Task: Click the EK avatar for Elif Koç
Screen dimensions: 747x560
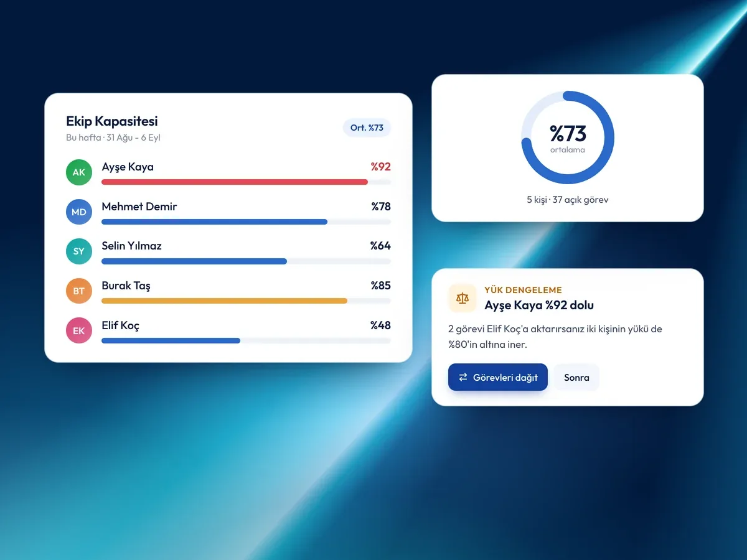Action: 79,331
